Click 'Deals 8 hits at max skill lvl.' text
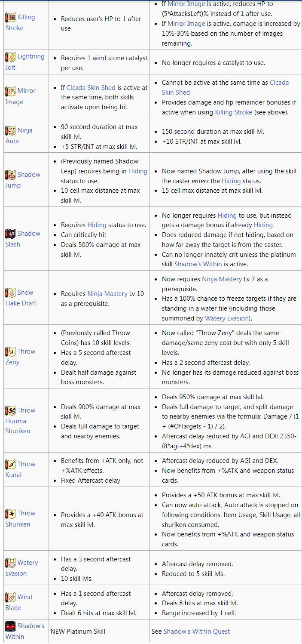 coord(200,603)
